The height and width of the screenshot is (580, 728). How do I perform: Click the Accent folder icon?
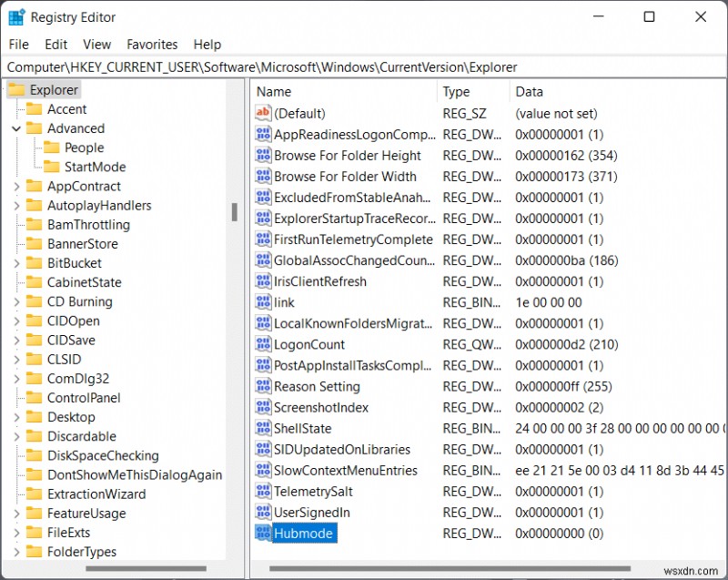pyautogui.click(x=34, y=108)
